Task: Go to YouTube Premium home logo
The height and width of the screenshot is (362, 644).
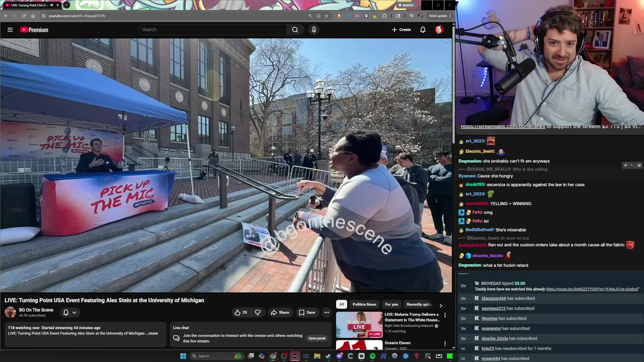Action: pos(34,30)
